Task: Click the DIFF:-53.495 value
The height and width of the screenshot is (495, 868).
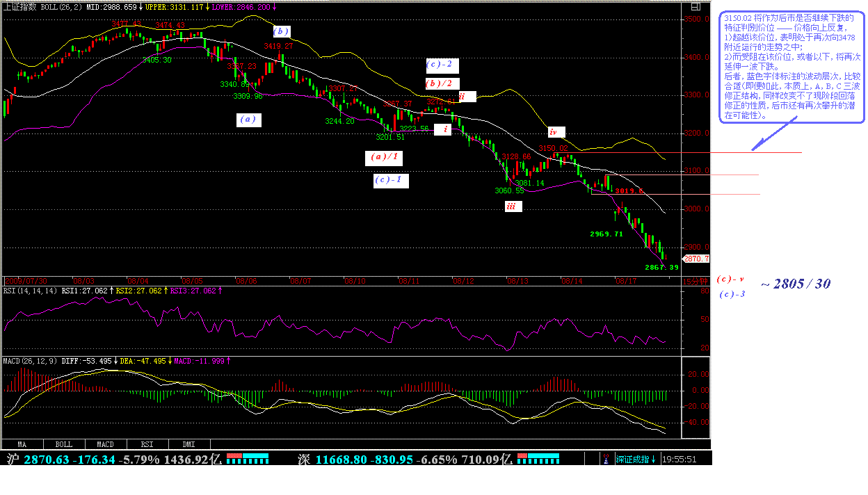Action: [87, 361]
